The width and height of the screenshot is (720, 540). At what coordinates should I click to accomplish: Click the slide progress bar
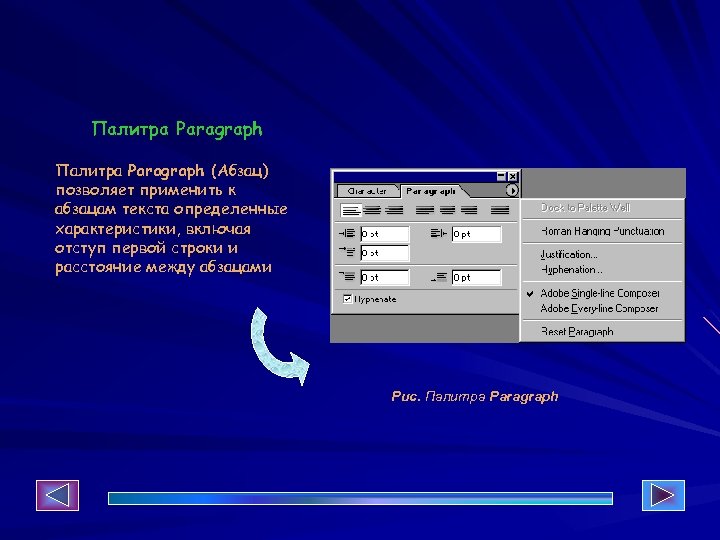(x=360, y=498)
